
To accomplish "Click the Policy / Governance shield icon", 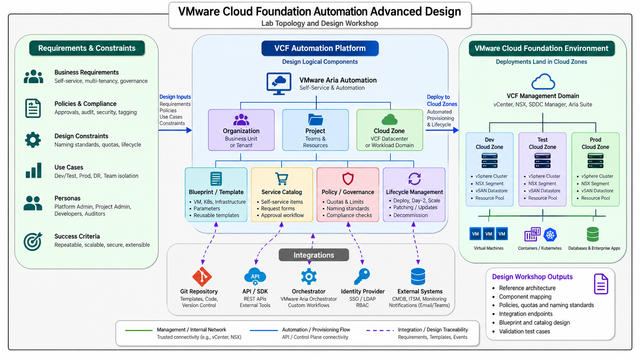I will click(x=348, y=179).
